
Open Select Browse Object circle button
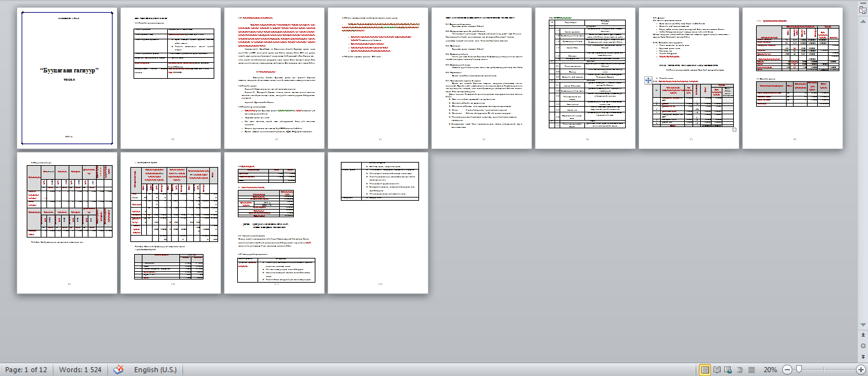click(x=863, y=346)
